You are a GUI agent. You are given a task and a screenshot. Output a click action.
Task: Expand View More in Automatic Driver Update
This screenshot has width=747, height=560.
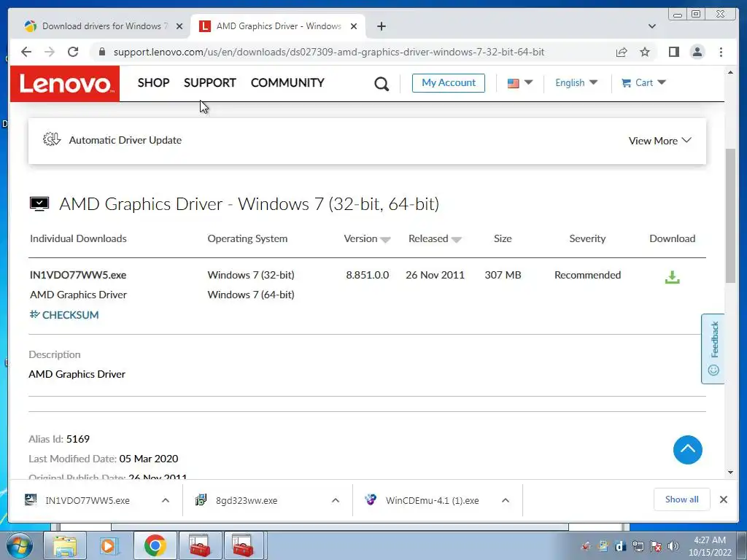click(x=659, y=141)
